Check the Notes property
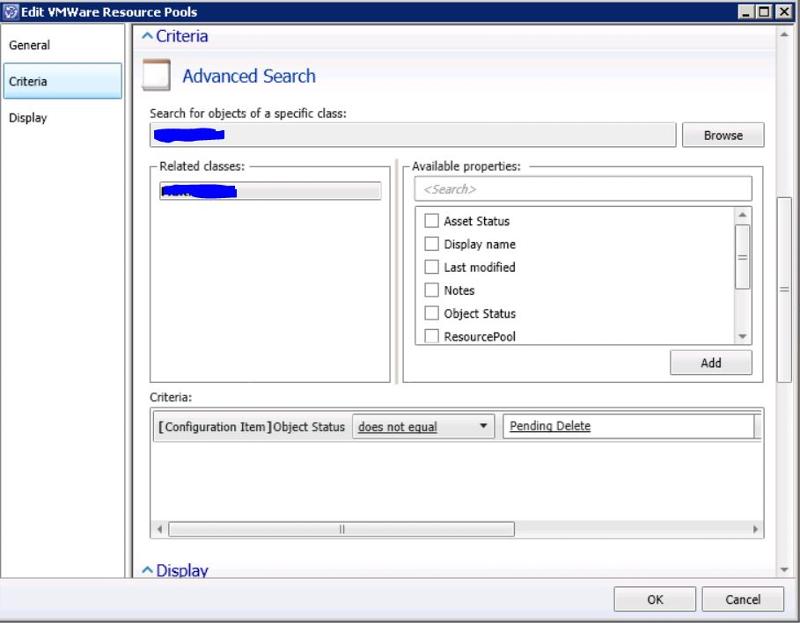Screen dimensions: 800x623 click(432, 290)
